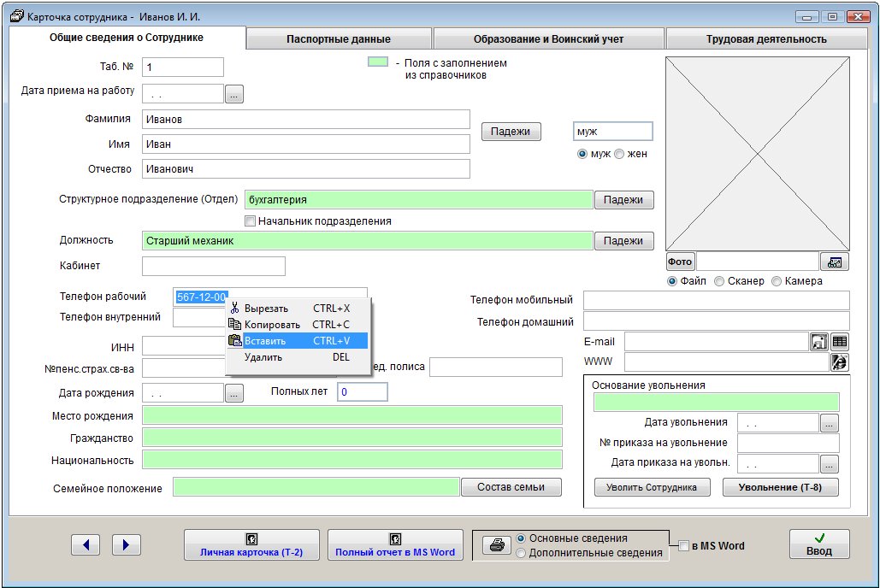Open website with the WWW browser icon
Screen dimensions: 880x588
point(839,362)
